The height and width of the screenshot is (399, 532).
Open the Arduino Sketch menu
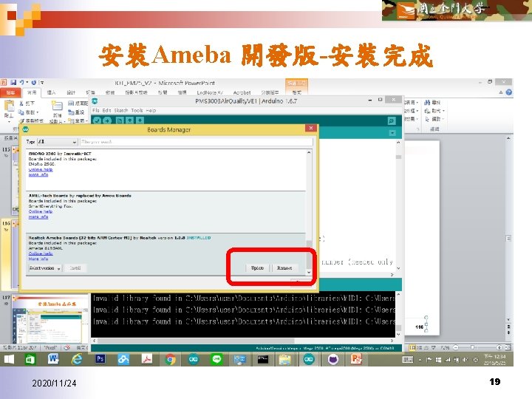(120, 110)
